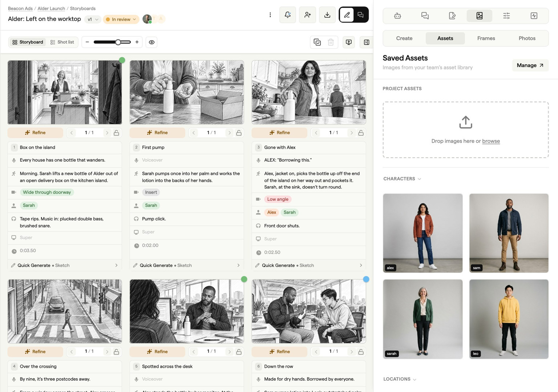Click the Manage assets button
Screen dimensions: 558x392
tap(530, 65)
